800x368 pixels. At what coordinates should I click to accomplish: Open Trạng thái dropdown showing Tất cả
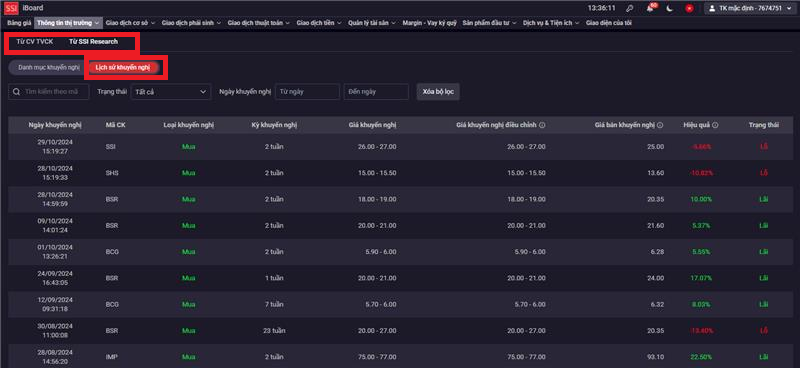coord(170,92)
